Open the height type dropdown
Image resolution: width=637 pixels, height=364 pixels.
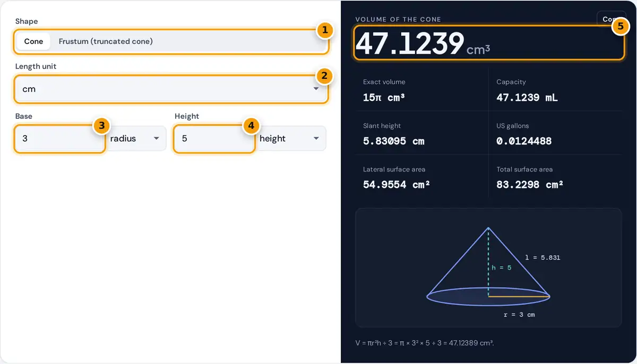pyautogui.click(x=291, y=138)
